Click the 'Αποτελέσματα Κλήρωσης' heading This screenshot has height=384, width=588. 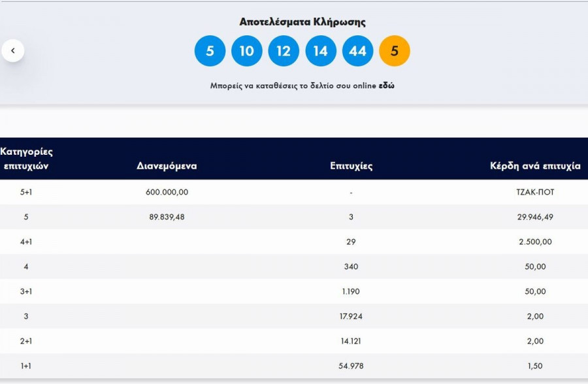(302, 22)
